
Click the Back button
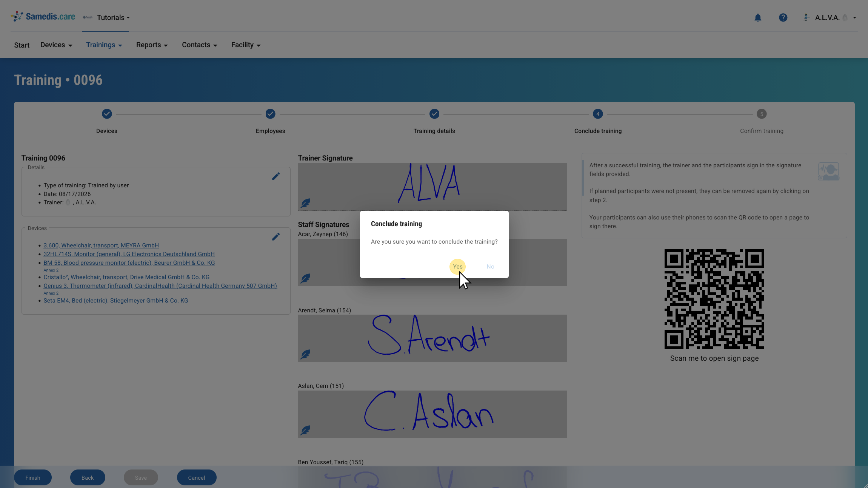point(88,478)
